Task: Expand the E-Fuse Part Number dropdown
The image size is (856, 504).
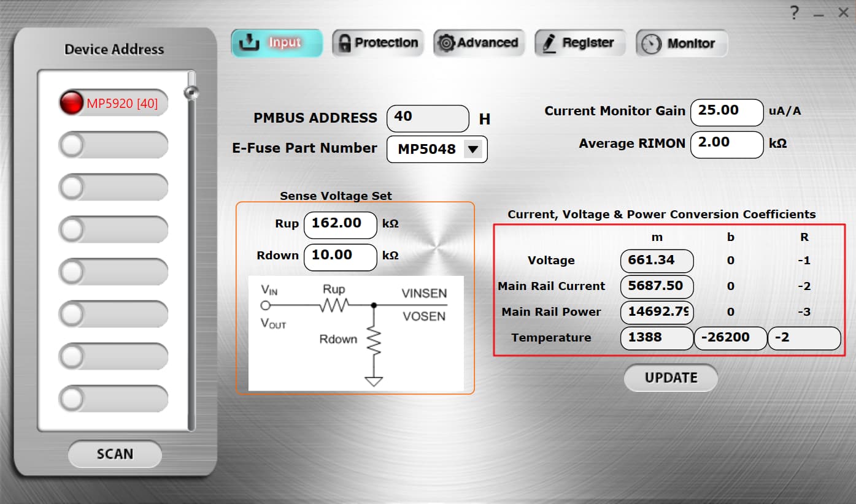Action: (x=472, y=149)
